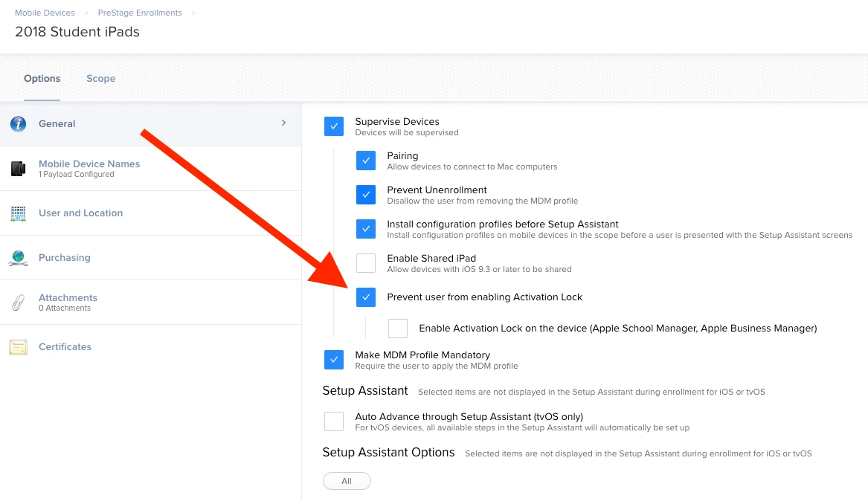
Task: Toggle Install configuration profiles before Setup Assistant
Action: point(366,229)
